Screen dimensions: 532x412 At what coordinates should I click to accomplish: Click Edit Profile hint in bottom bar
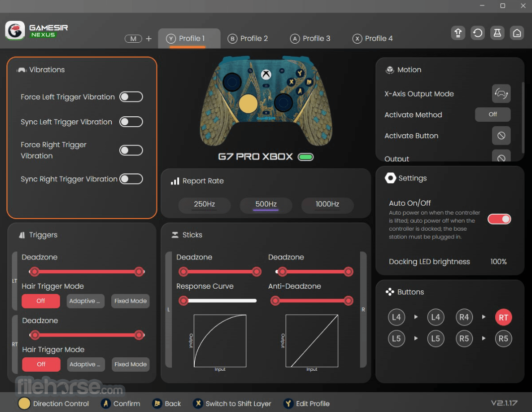tap(306, 404)
